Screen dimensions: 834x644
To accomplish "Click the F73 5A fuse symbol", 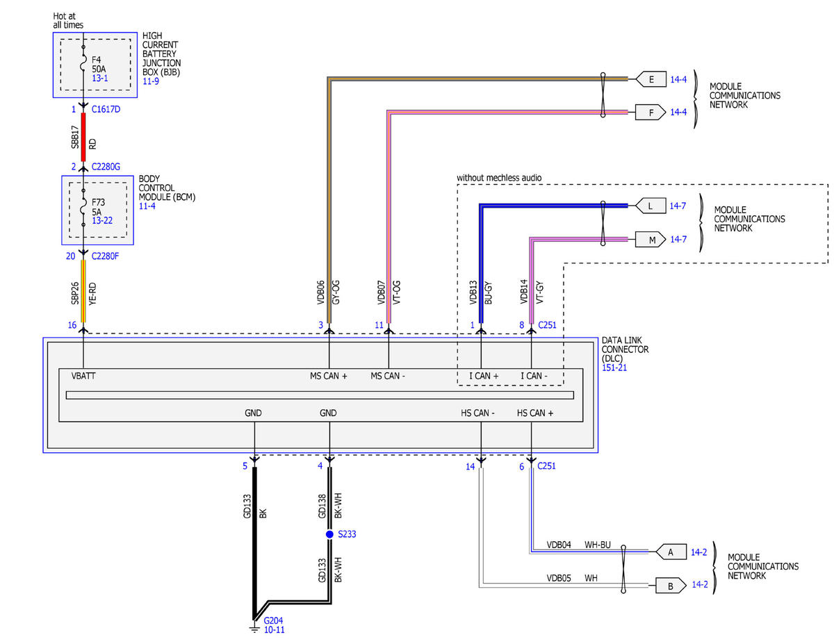I will pos(83,206).
